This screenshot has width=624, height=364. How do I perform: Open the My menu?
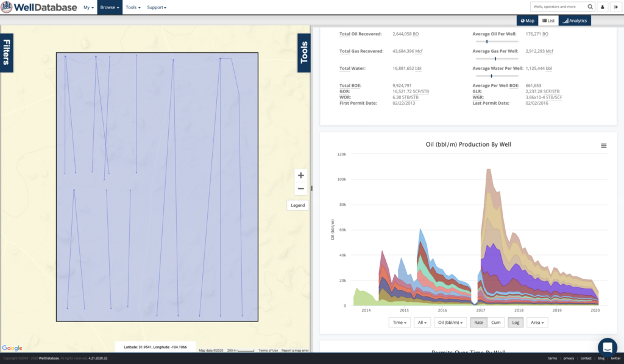(x=89, y=7)
